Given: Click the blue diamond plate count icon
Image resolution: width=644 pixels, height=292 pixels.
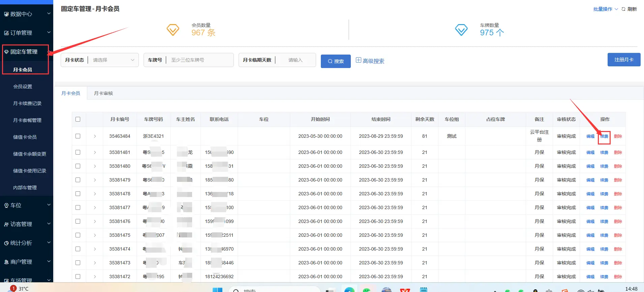Looking at the screenshot, I should [461, 30].
